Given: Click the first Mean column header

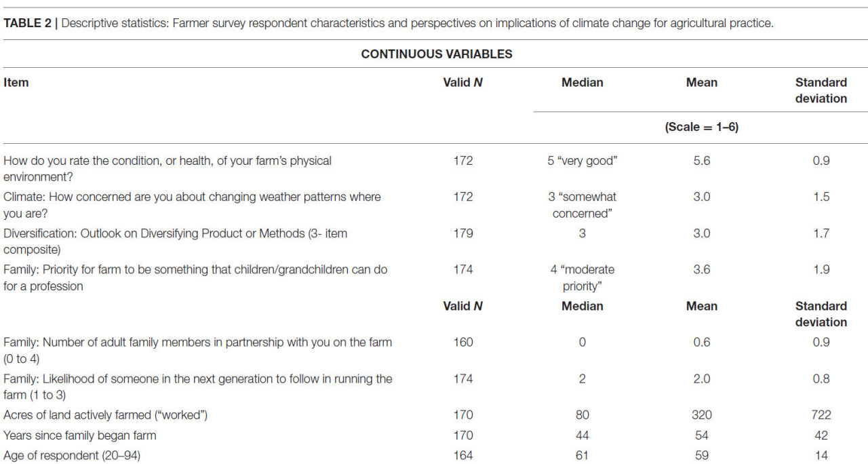Looking at the screenshot, I should 702,83.
